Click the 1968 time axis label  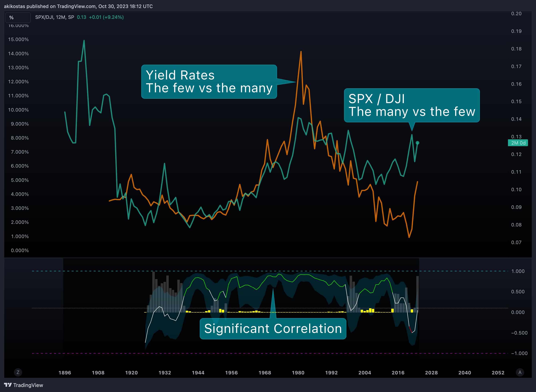click(265, 373)
